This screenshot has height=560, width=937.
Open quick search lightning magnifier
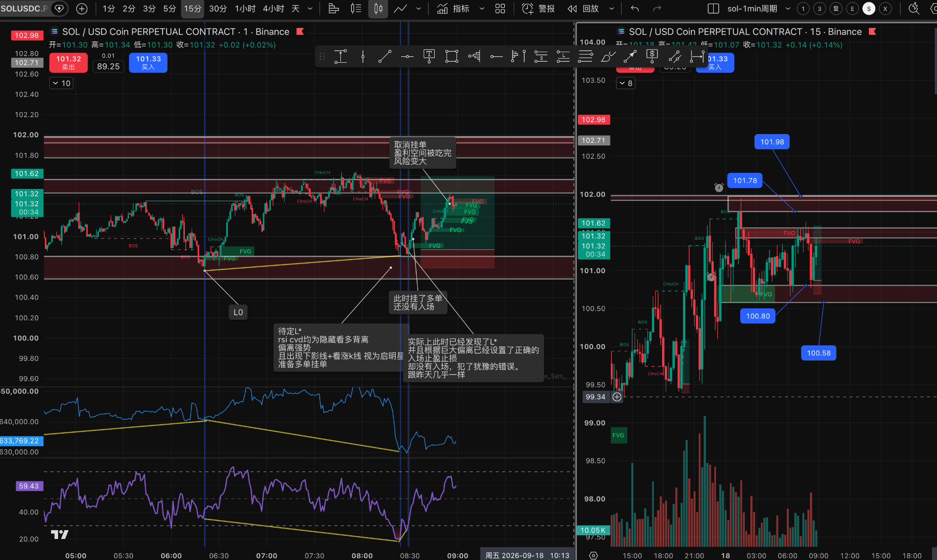[914, 9]
